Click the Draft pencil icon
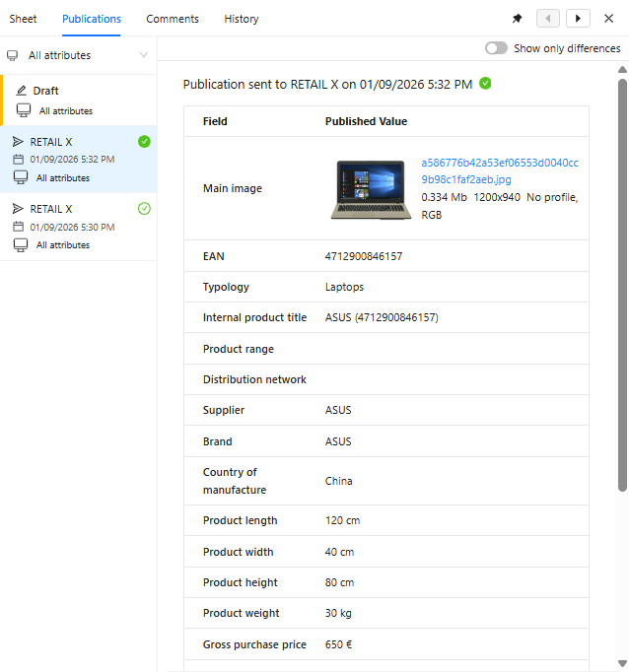 [x=22, y=91]
